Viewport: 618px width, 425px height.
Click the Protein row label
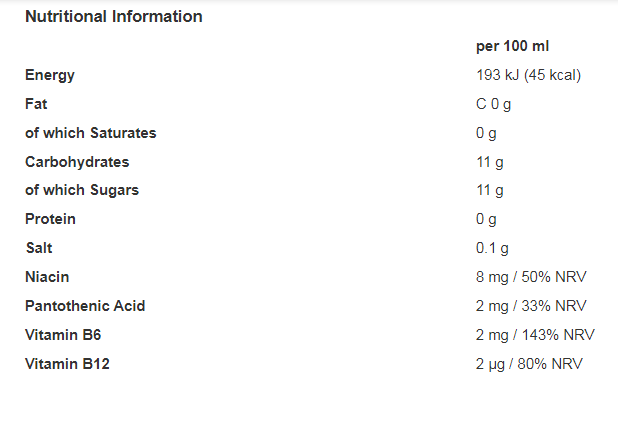[x=50, y=219]
